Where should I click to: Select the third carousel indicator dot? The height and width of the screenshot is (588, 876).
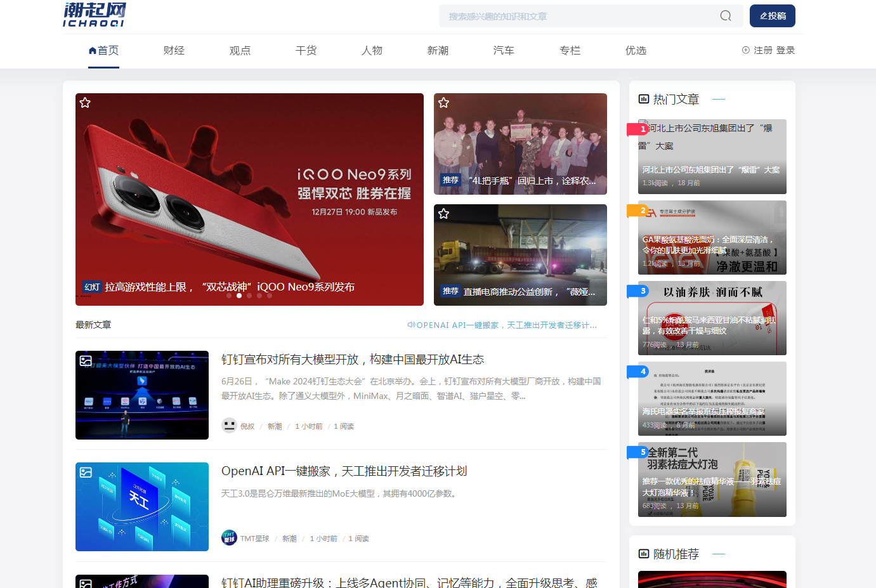coord(249,296)
